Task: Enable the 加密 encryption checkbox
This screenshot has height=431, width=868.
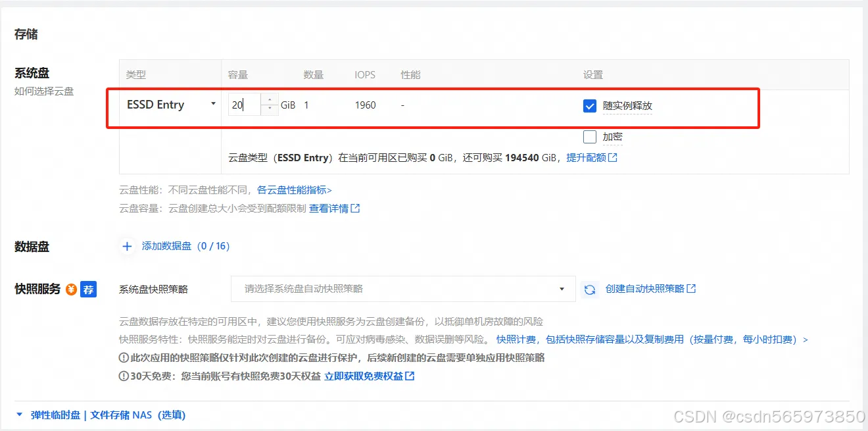Action: [x=590, y=136]
